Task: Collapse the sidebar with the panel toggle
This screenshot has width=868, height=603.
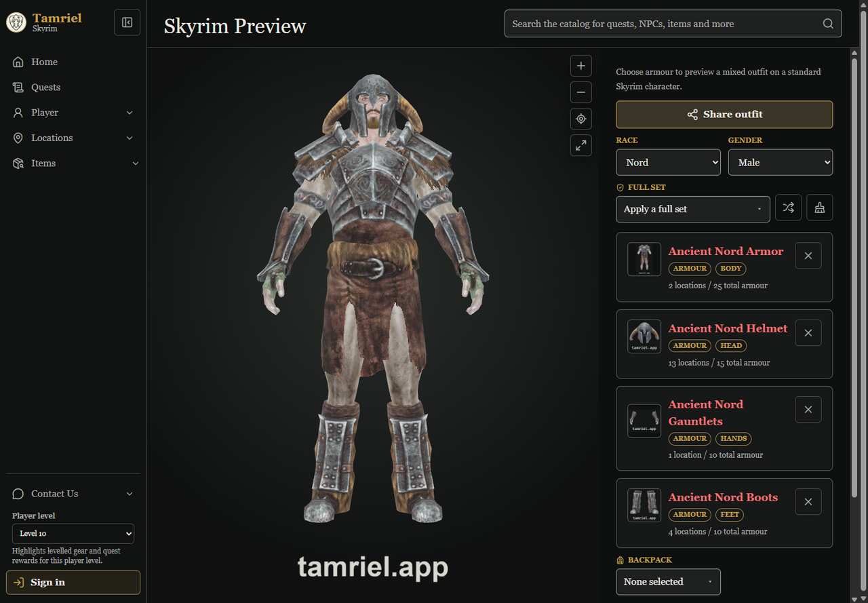Action: point(127,22)
